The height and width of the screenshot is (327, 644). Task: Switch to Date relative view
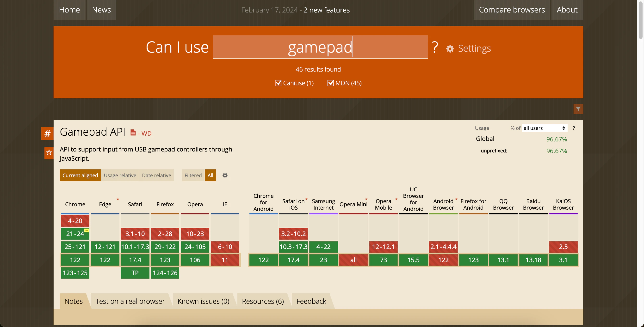156,175
